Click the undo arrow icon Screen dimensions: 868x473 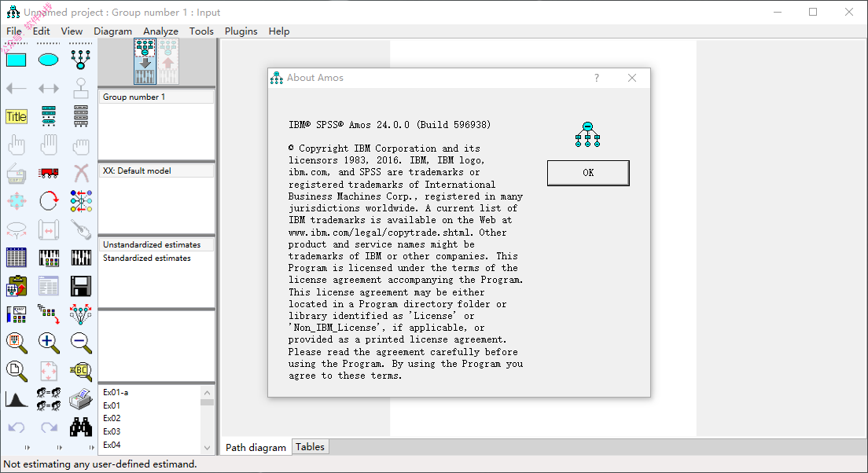(16, 427)
